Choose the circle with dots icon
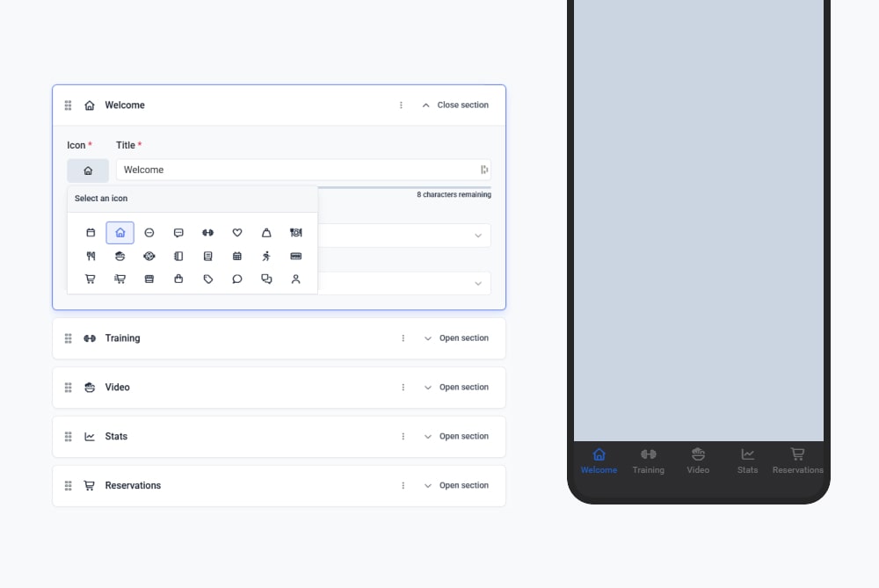879x588 pixels. tap(149, 233)
